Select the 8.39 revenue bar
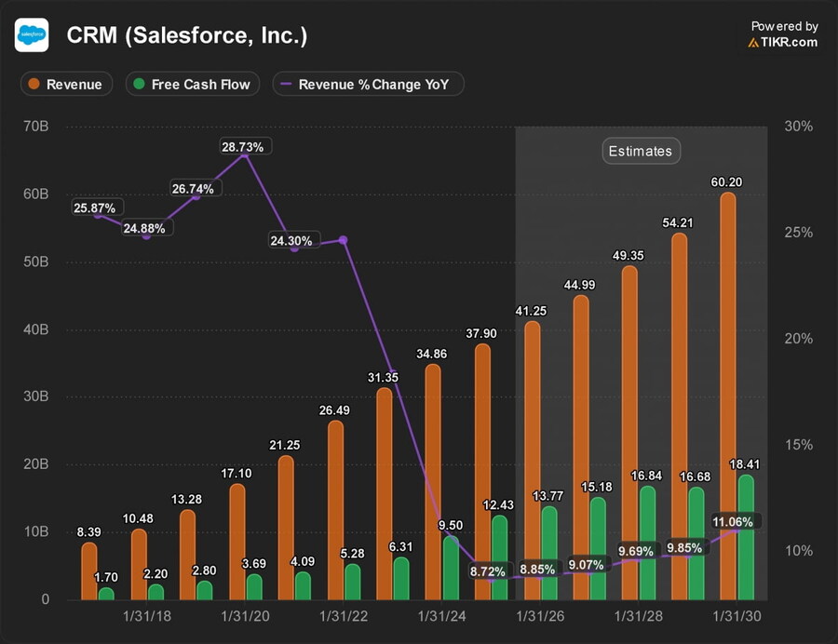 (89, 570)
